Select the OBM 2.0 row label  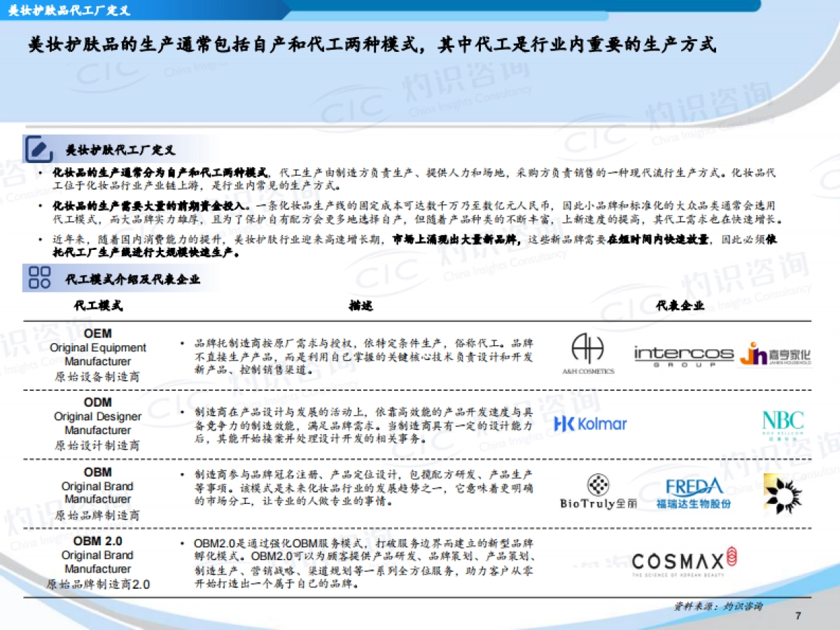(x=98, y=562)
